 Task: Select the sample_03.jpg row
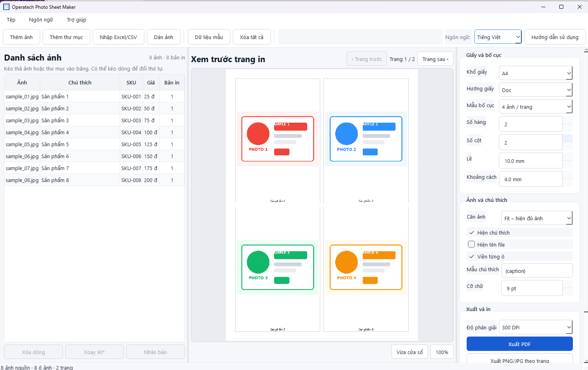point(94,120)
